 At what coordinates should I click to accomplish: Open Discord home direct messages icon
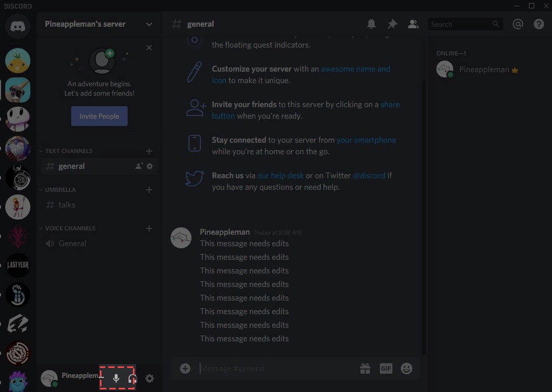click(18, 26)
